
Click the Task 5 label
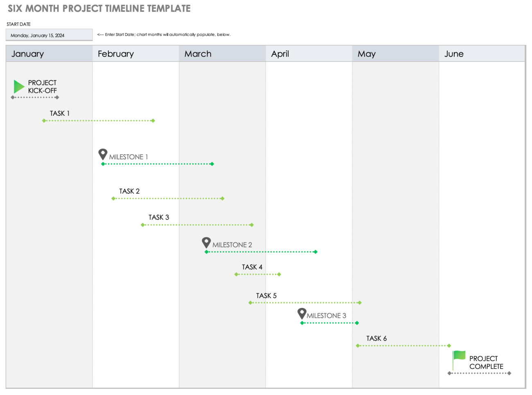(266, 296)
